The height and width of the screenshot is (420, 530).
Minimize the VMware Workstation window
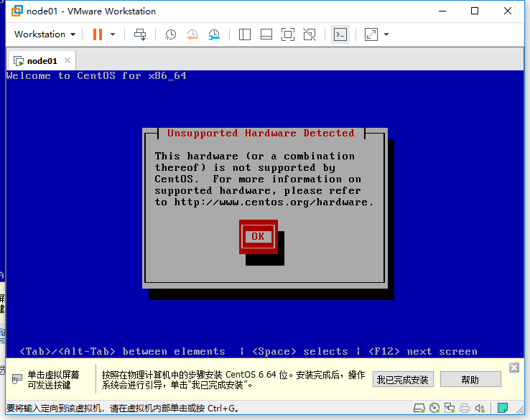pos(442,11)
